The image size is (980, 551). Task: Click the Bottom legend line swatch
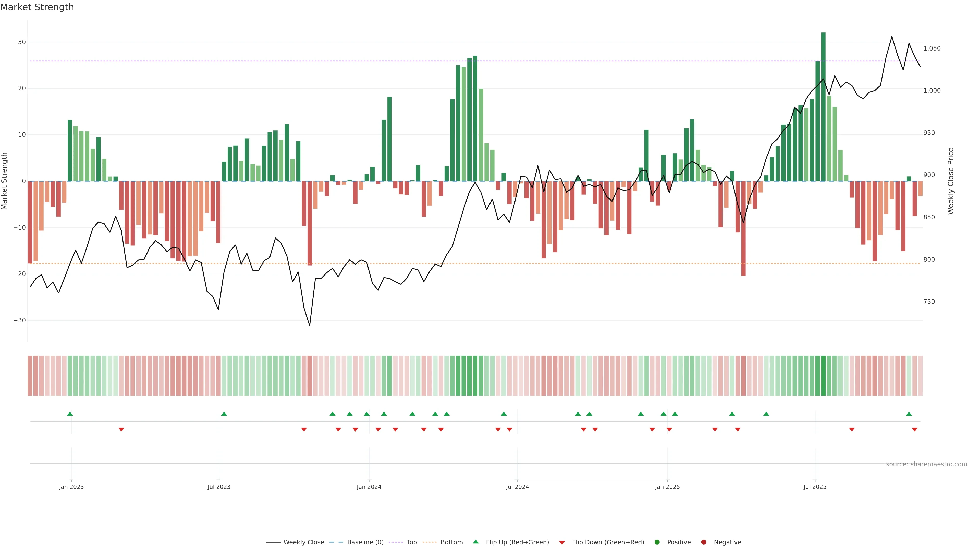[430, 542]
